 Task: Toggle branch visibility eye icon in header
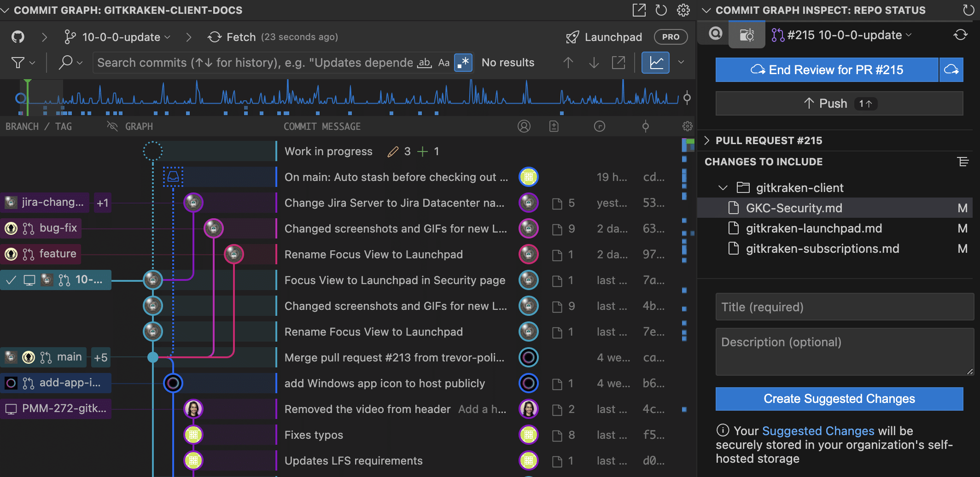[x=112, y=126]
